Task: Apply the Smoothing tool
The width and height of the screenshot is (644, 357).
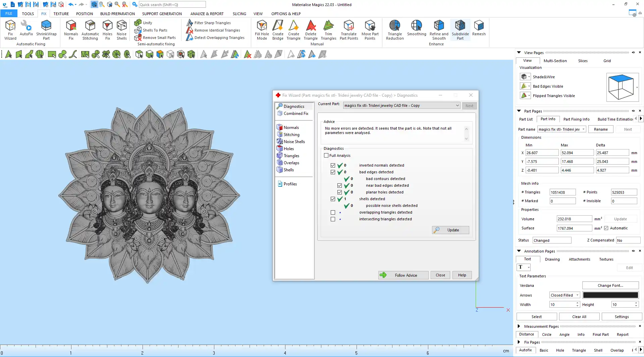Action: tap(417, 28)
